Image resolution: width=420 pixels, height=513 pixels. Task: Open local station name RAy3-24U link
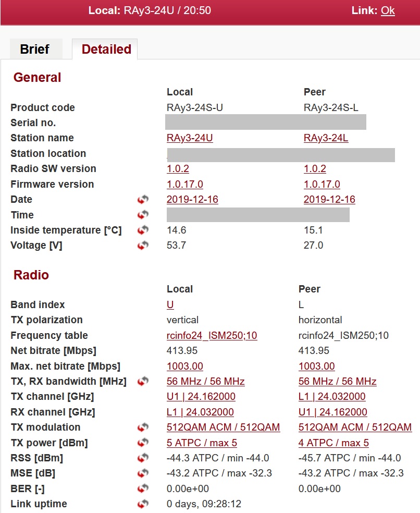pos(190,138)
